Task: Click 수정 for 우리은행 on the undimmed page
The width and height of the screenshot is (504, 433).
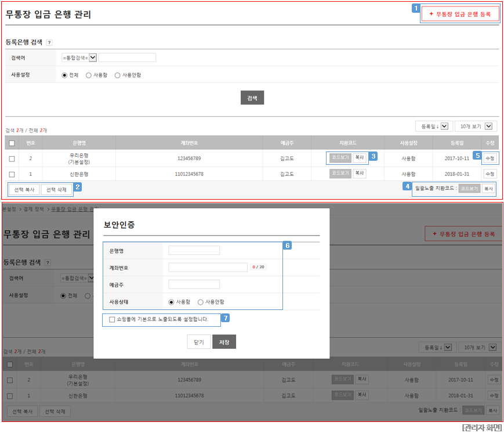Action: [x=490, y=158]
